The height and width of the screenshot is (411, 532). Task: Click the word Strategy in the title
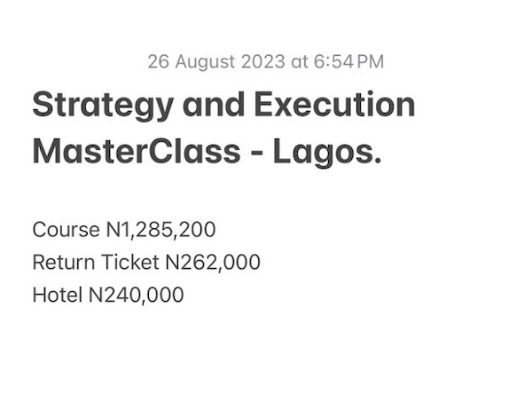click(x=103, y=106)
